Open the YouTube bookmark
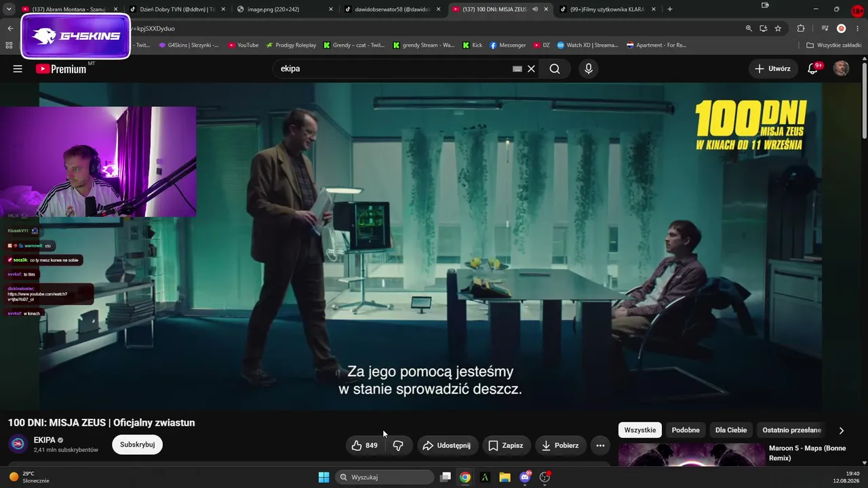Image resolution: width=868 pixels, height=488 pixels. coord(243,45)
